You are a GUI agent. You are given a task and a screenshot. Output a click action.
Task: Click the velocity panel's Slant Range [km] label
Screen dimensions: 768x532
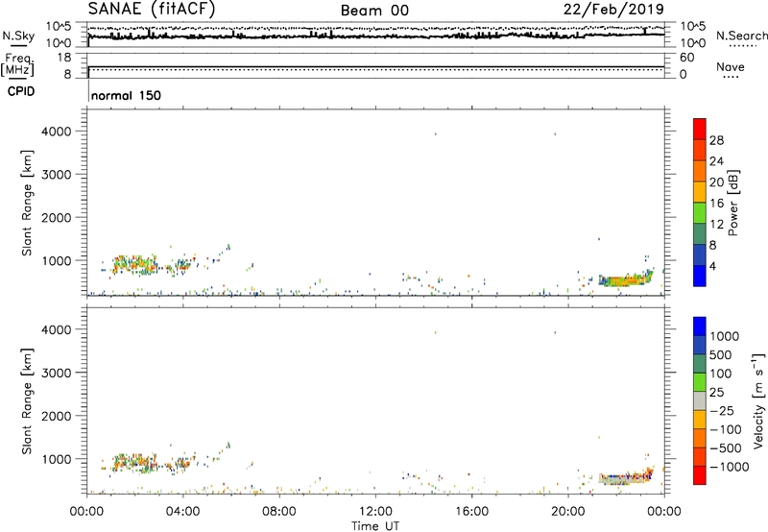click(27, 401)
